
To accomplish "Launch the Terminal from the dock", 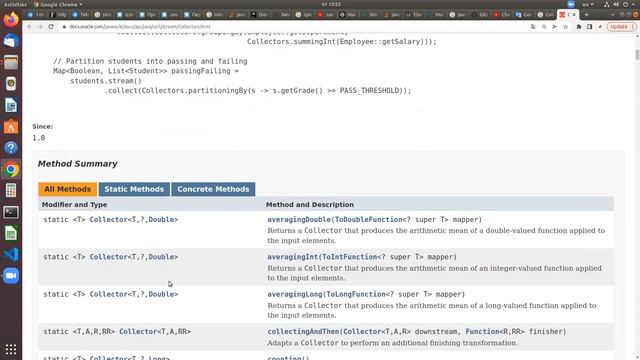I will (x=11, y=212).
